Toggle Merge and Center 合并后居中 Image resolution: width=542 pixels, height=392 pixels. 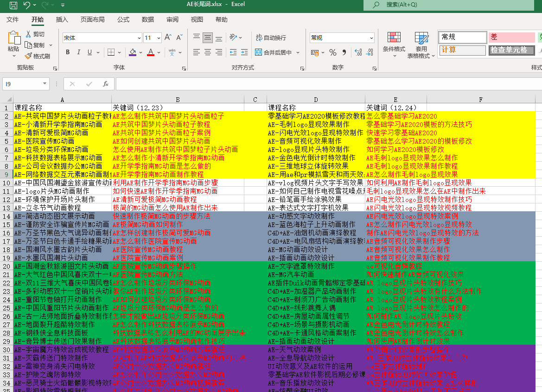pyautogui.click(x=273, y=52)
